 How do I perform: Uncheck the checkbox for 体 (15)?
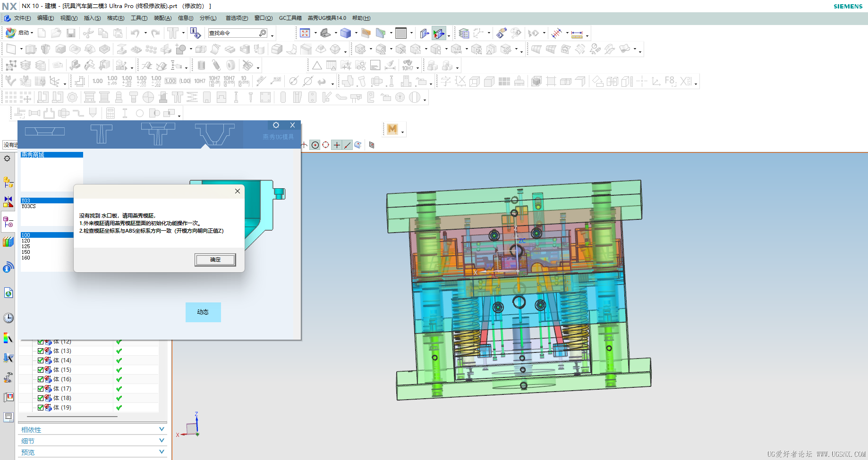41,370
